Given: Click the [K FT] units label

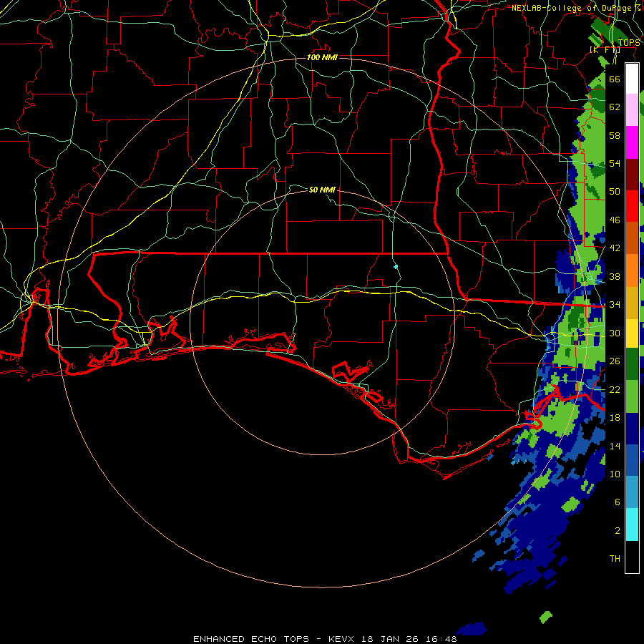Looking at the screenshot, I should pos(605,50).
